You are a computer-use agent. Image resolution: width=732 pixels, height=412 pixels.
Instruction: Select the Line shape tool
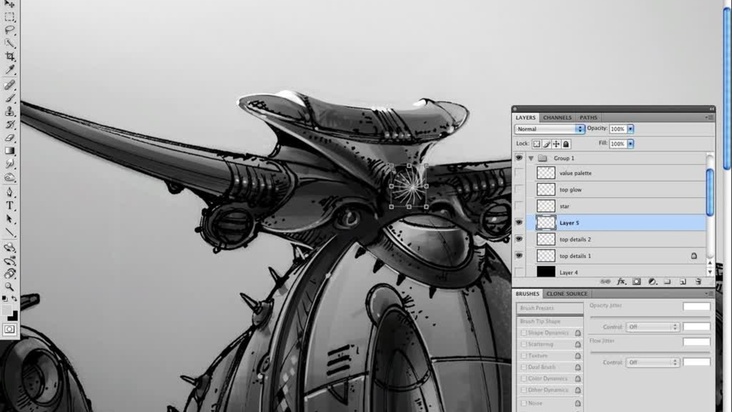click(x=9, y=232)
